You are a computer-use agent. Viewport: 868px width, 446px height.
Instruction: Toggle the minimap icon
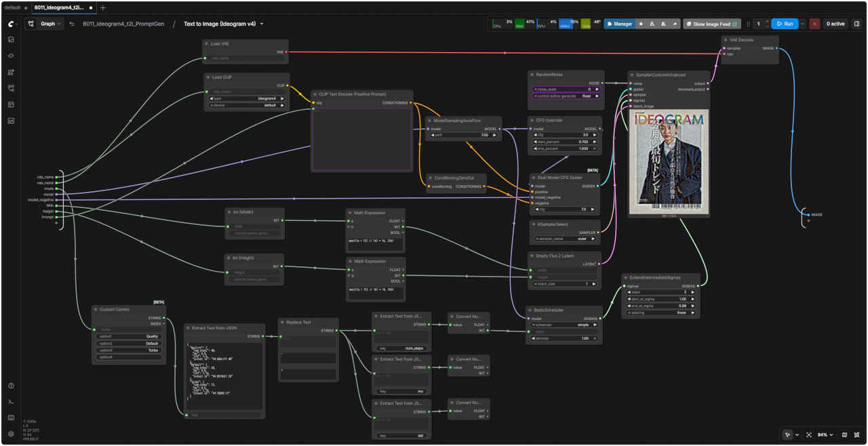pos(844,434)
